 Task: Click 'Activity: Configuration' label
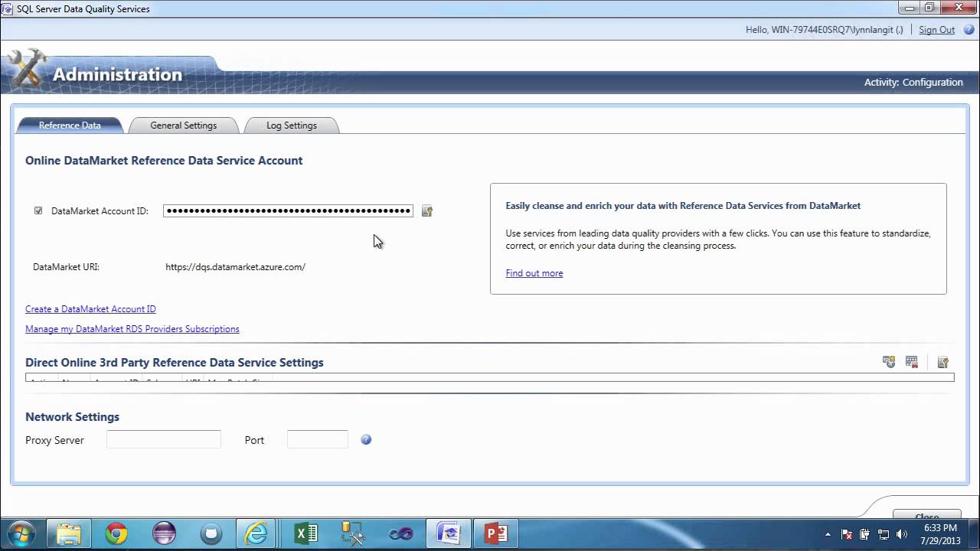tap(913, 83)
